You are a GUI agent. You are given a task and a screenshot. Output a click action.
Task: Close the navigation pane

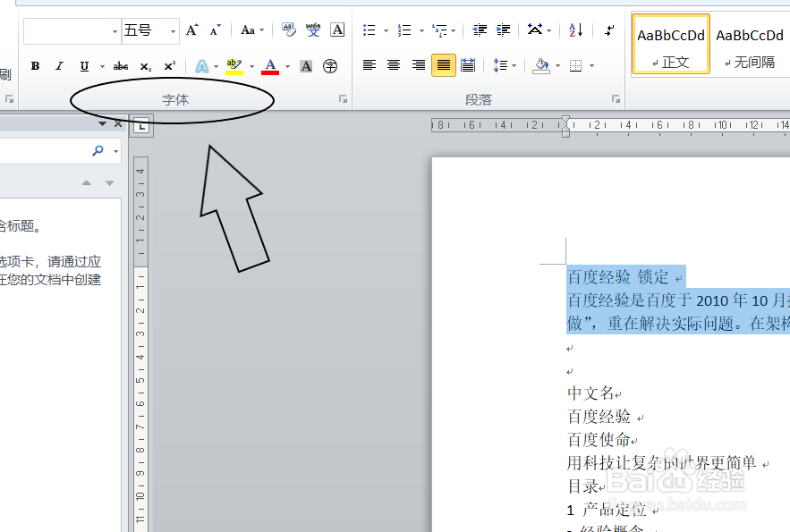[118, 123]
